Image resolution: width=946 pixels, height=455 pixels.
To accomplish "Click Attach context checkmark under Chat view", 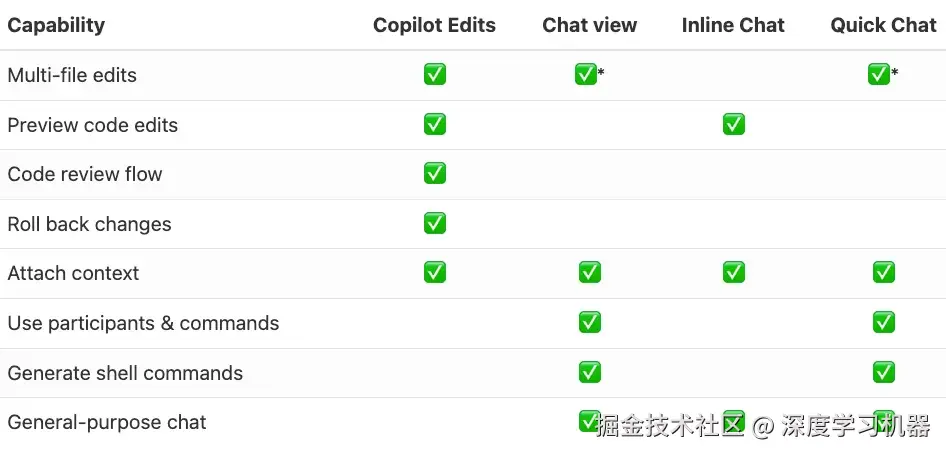I will 589,272.
